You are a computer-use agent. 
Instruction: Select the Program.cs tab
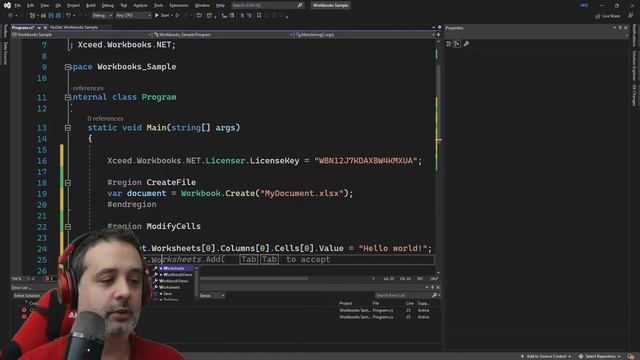pyautogui.click(x=23, y=27)
